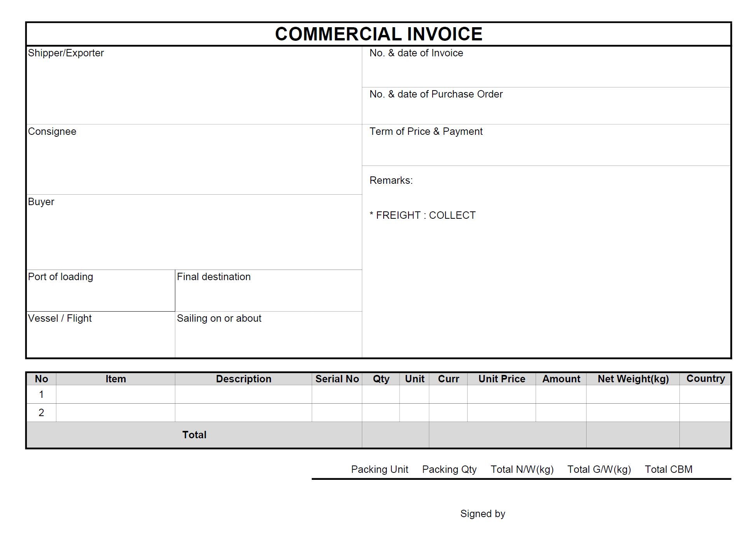Select the Item column header
756x535 pixels.
click(115, 379)
